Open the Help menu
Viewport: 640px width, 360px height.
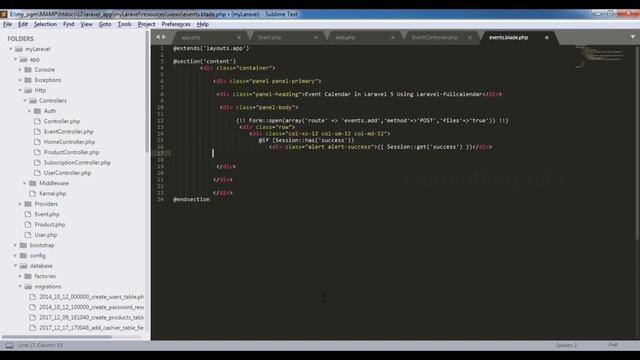203,24
